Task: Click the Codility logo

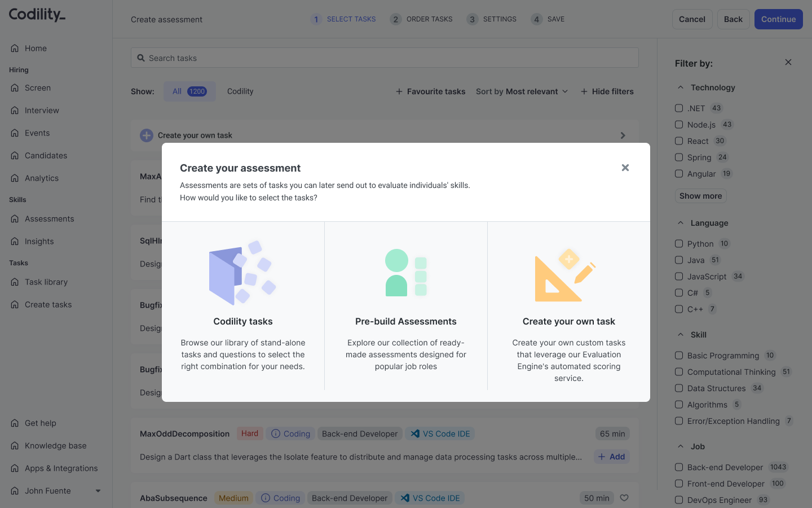Action: (x=37, y=15)
